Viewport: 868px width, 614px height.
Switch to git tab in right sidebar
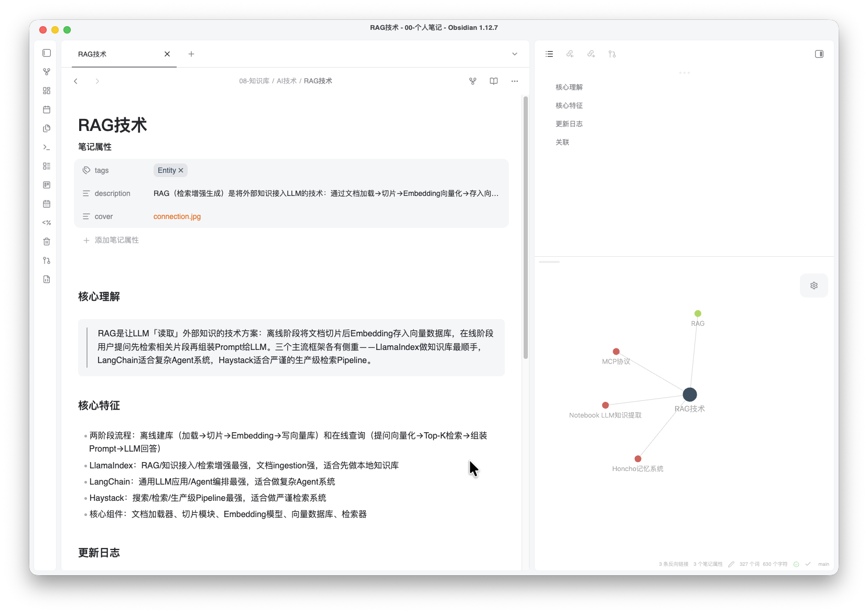612,54
